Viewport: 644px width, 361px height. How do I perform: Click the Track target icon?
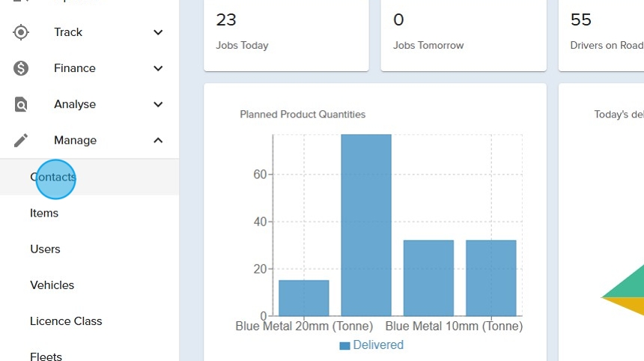point(21,32)
